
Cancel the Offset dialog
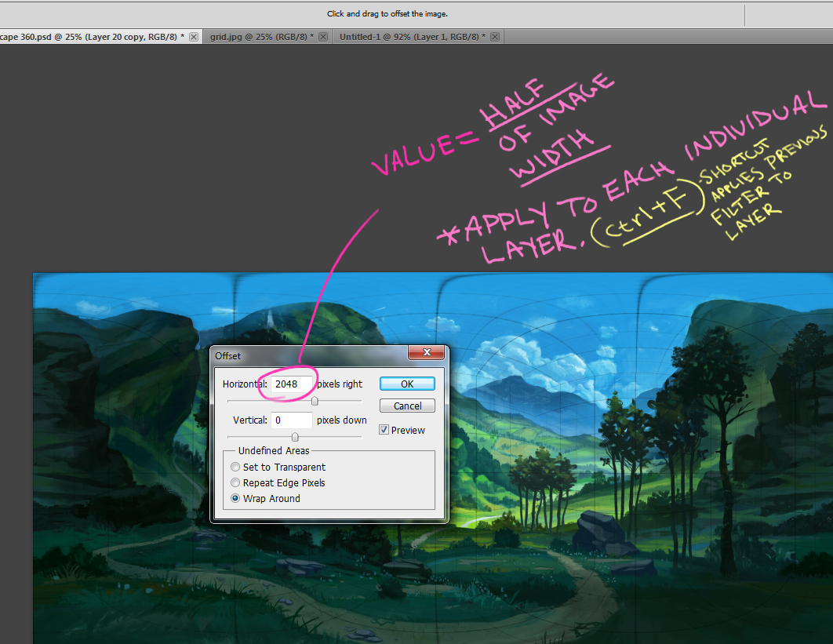pos(407,406)
